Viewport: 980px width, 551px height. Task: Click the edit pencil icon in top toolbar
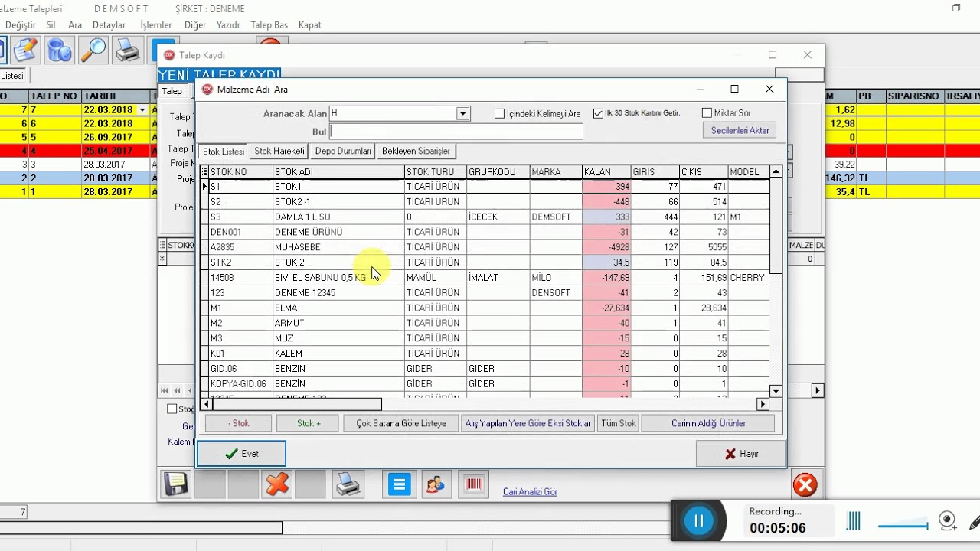click(24, 49)
